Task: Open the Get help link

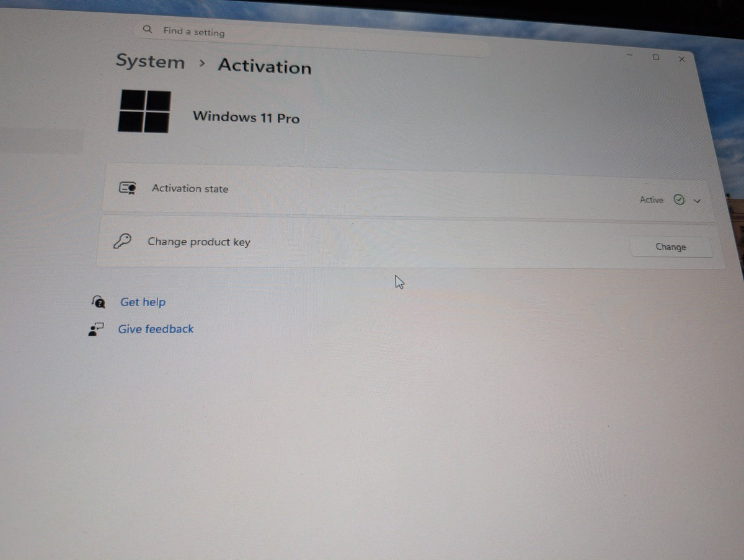Action: [x=143, y=302]
